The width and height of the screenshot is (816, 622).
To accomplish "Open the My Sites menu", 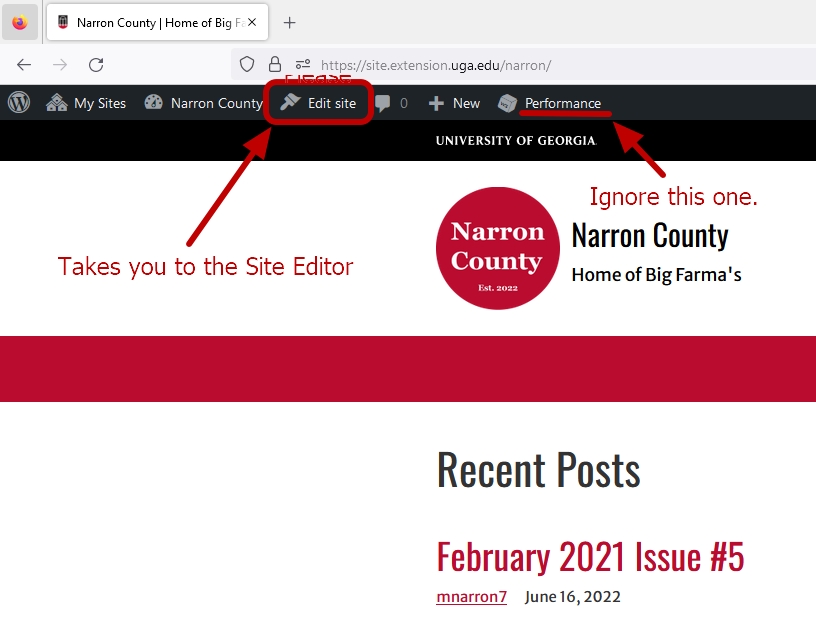I will coord(86,103).
